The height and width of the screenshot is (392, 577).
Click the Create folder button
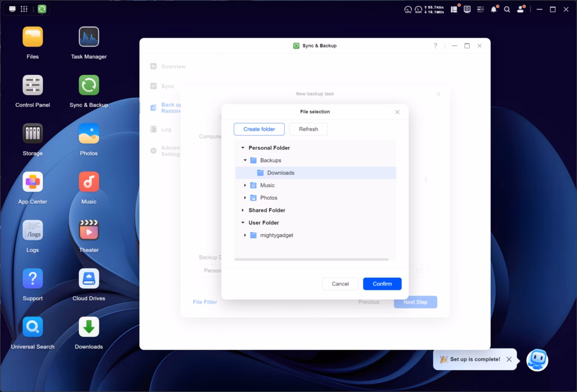coord(259,129)
